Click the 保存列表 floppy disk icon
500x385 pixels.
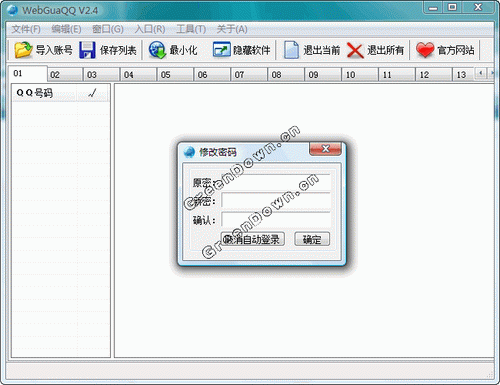(87, 50)
